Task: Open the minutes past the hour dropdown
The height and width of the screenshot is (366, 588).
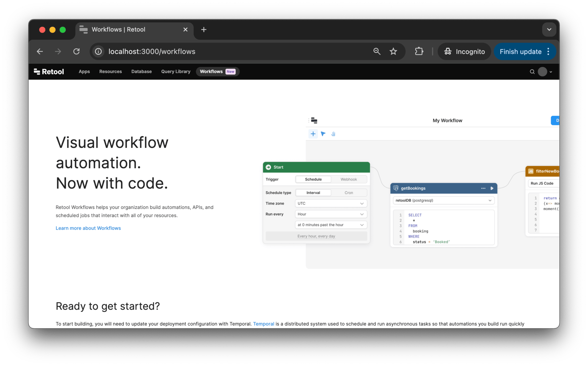Action: tap(331, 225)
